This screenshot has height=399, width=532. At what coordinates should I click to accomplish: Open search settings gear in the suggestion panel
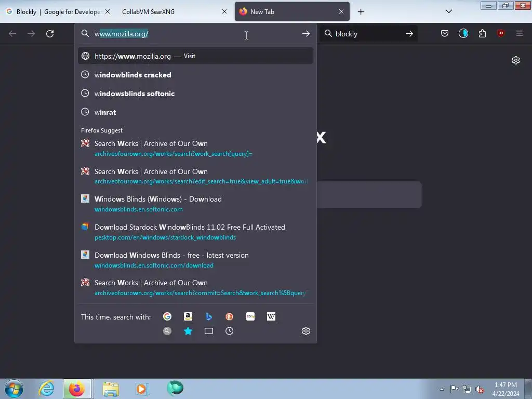pyautogui.click(x=305, y=331)
